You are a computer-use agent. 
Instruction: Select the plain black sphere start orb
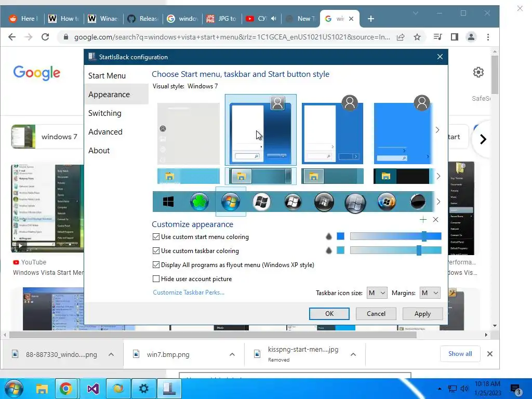418,202
